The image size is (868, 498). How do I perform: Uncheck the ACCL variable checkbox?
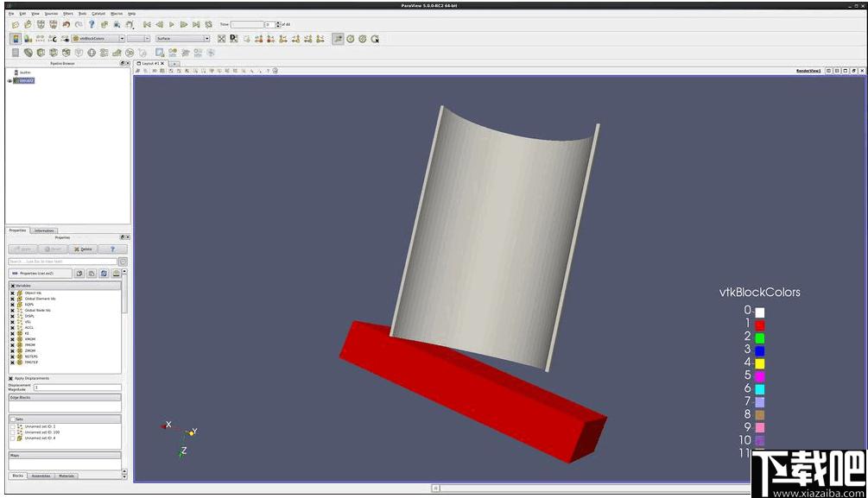point(12,328)
